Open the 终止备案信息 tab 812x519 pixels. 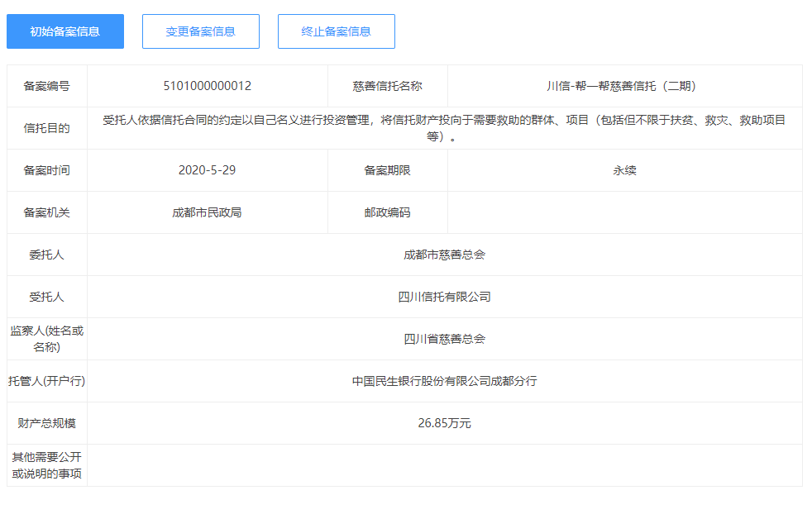336,31
